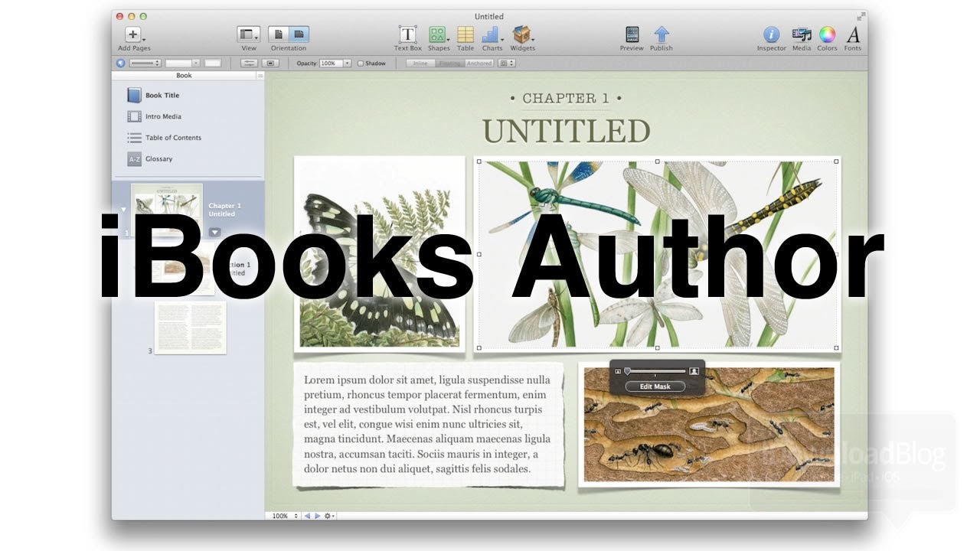Open the line stroke style dropdown
The image size is (980, 551).
point(144,64)
